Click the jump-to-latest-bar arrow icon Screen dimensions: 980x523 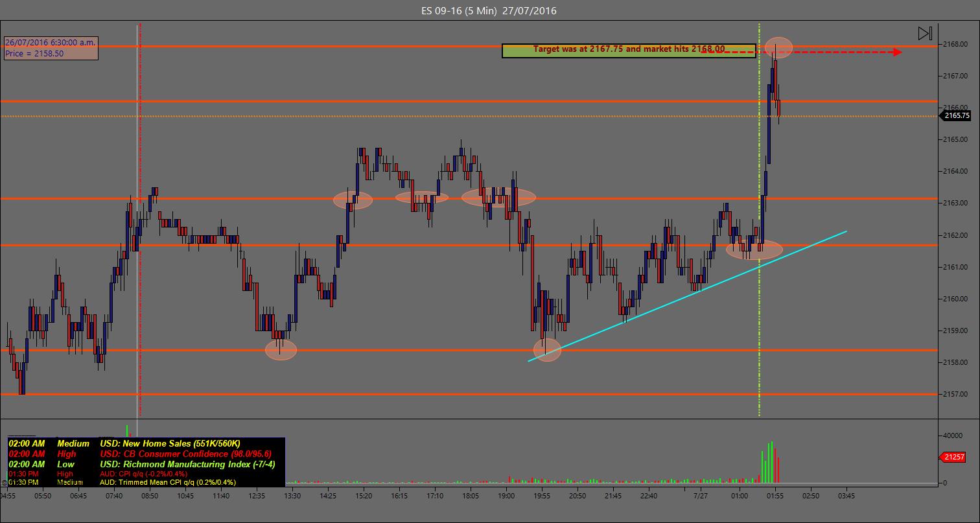click(x=925, y=34)
